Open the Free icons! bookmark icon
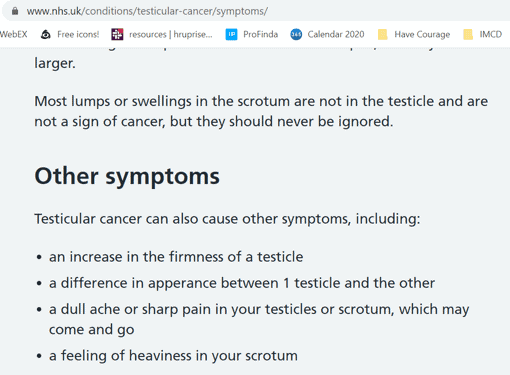Screen dimensions: 510x375 (46, 34)
